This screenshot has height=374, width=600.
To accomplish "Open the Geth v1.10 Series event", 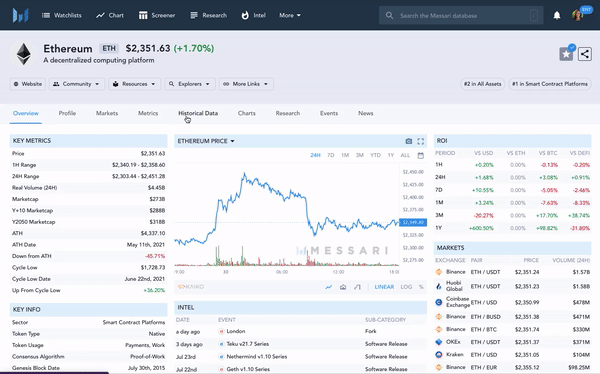I will tap(248, 369).
